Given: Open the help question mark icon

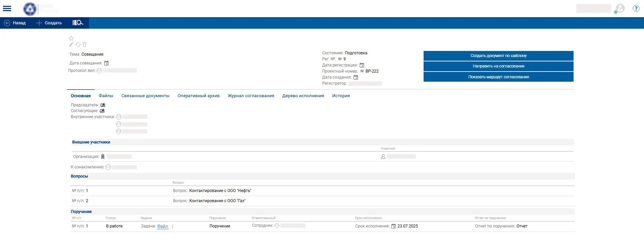Looking at the screenshot, I should coord(636,8).
